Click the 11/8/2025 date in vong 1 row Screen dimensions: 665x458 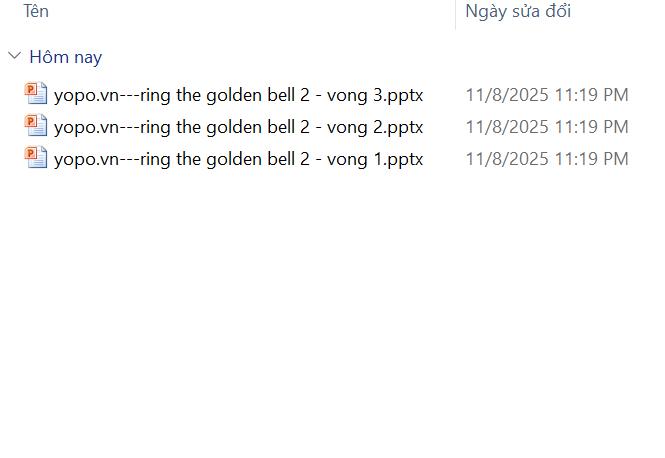507,159
